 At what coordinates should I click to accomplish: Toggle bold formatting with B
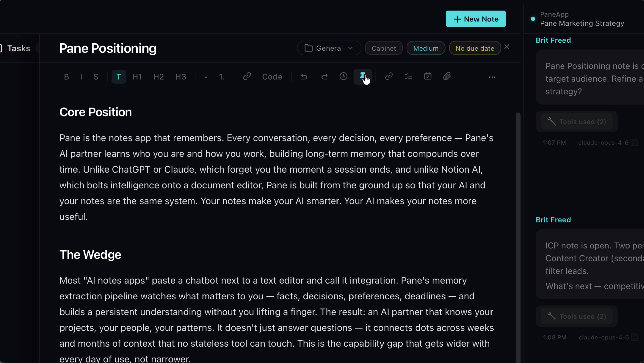click(x=66, y=77)
